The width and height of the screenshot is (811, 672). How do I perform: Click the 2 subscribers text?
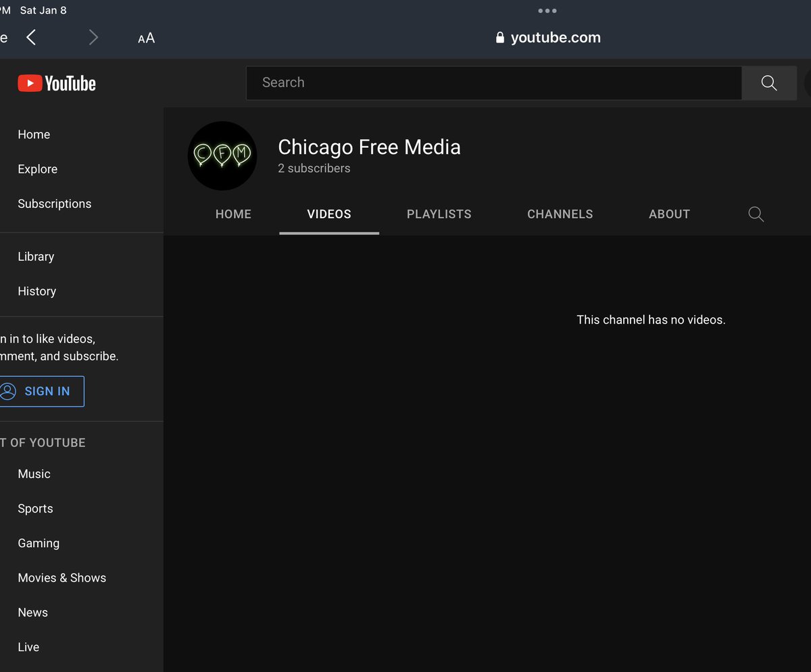[314, 168]
